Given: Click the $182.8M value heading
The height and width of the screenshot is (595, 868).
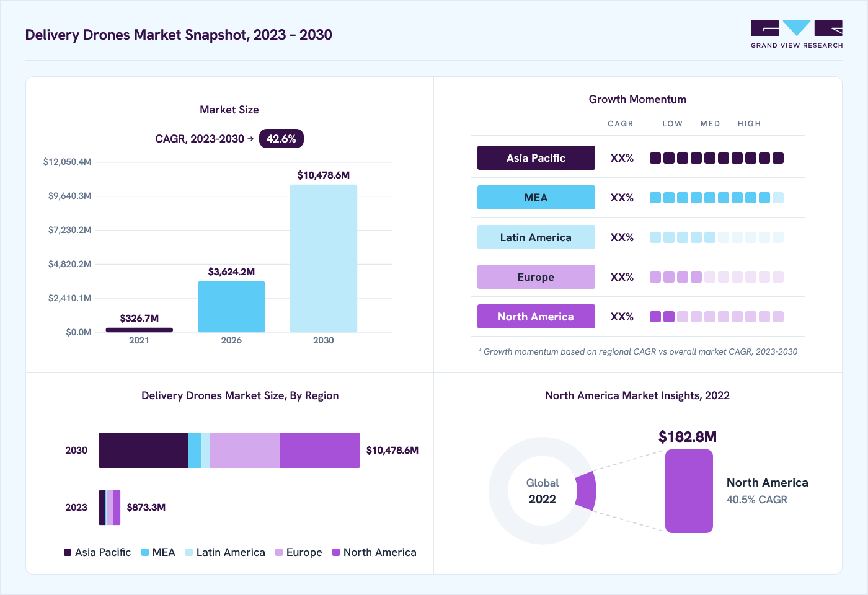Looking at the screenshot, I should (x=688, y=437).
